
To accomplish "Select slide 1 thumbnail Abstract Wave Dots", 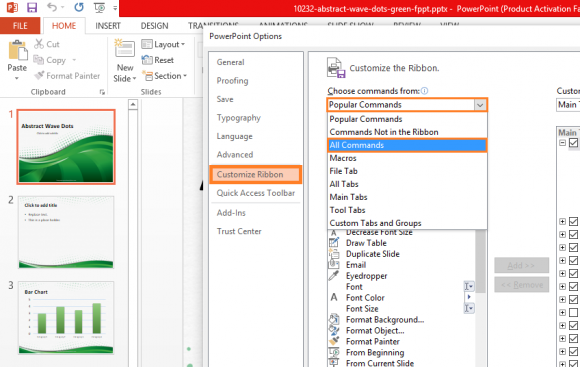I will point(66,147).
